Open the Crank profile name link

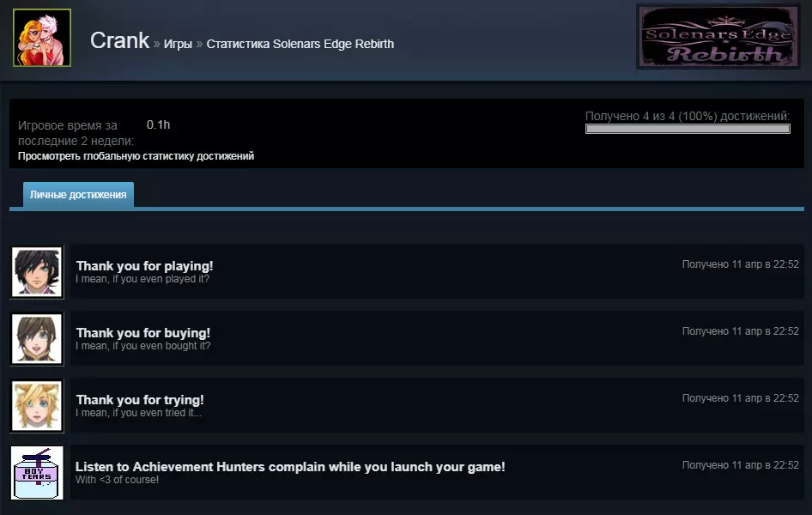click(119, 40)
